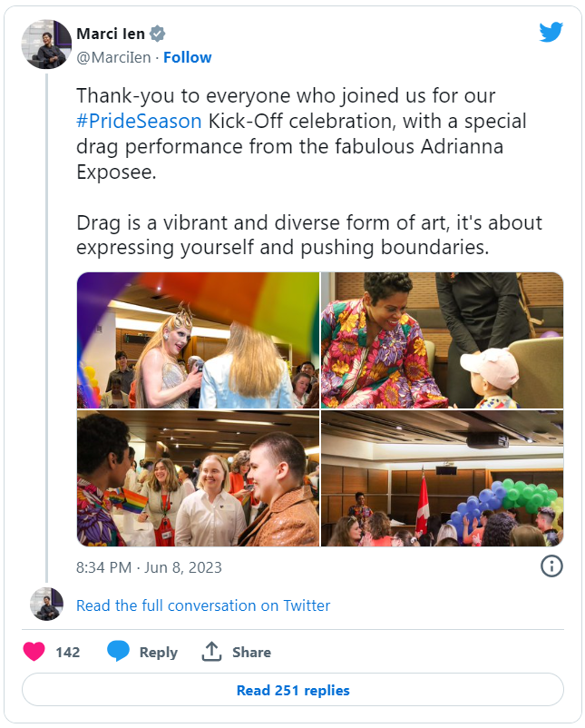Follow the @MarciIen account
The height and width of the screenshot is (728, 585).
tap(188, 57)
